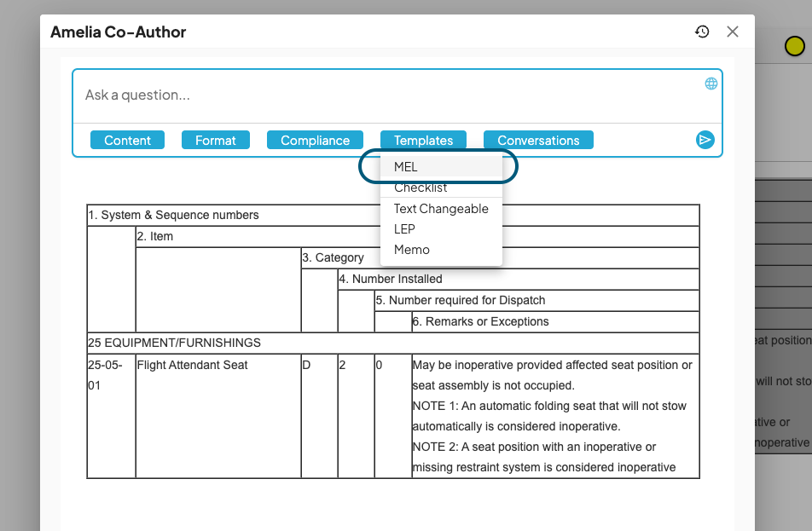Select MEL template option
The image size is (812, 531).
[x=441, y=167]
